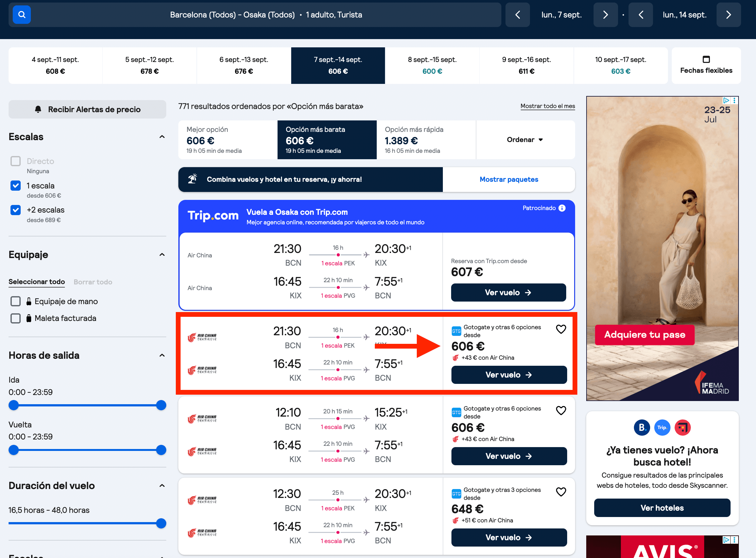Click the Trip.com logo in sponsored banner
This screenshot has height=558, width=756.
coord(213,215)
